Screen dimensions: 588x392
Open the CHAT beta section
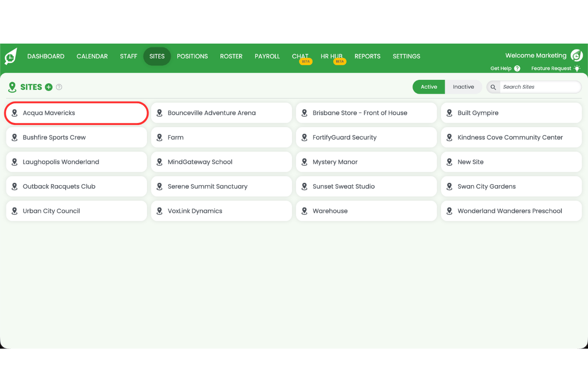point(300,56)
